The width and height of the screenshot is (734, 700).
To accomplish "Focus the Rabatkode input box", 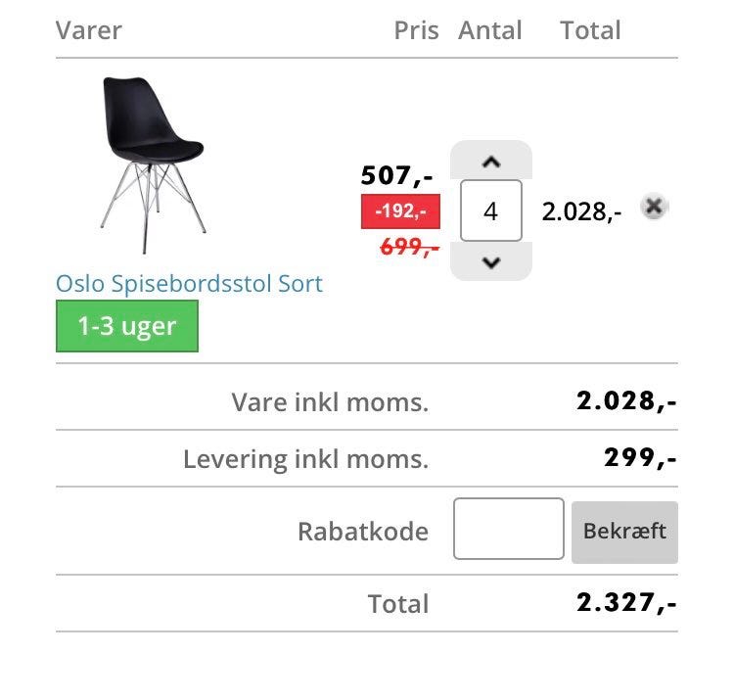I will (509, 530).
